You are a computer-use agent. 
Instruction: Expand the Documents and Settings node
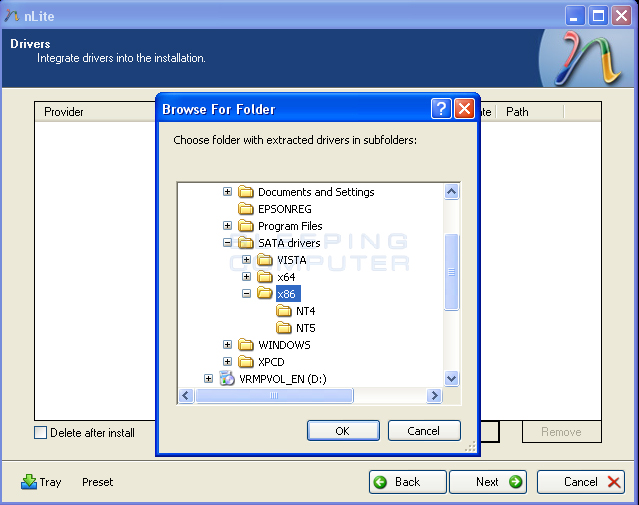(227, 192)
